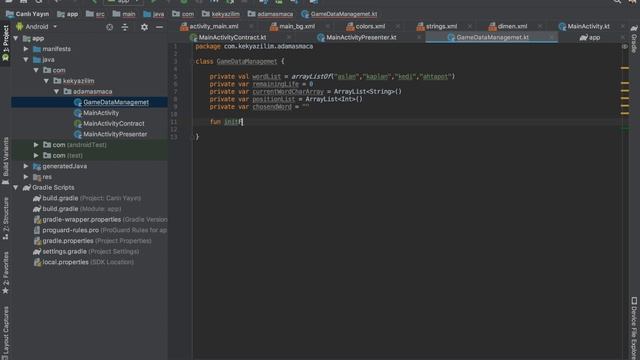640x360 pixels.
Task: Switch to the app editor tab
Action: pos(594,37)
